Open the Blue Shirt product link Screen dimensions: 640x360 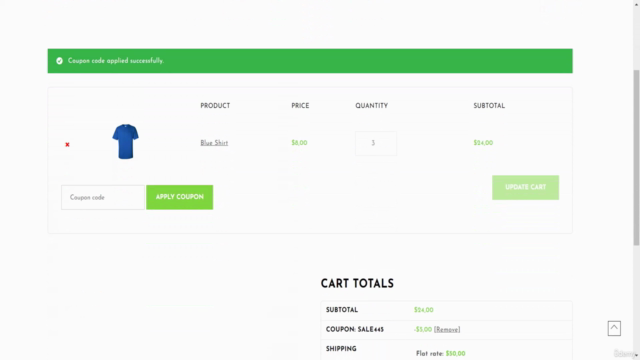pos(214,143)
